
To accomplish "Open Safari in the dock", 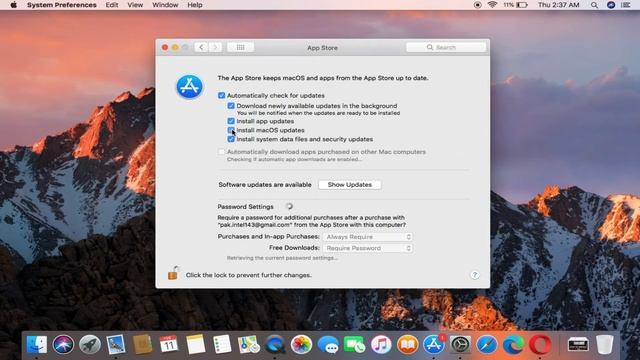I will click(487, 344).
